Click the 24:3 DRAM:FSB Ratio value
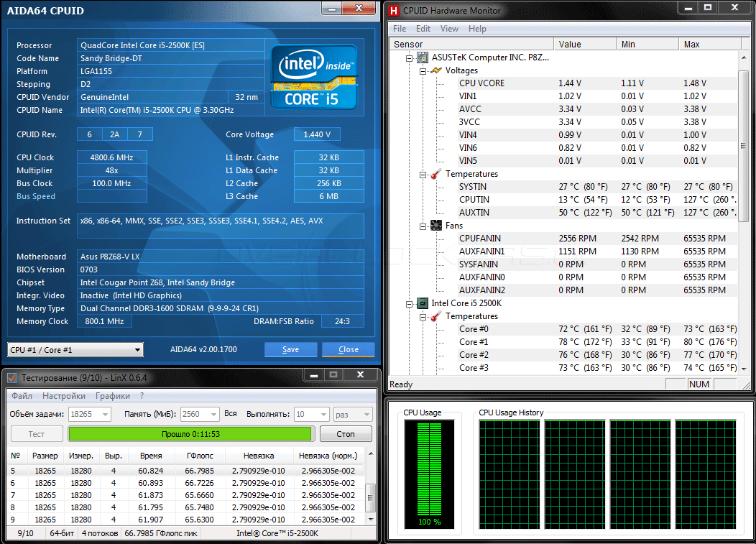This screenshot has height=544, width=756. (342, 321)
